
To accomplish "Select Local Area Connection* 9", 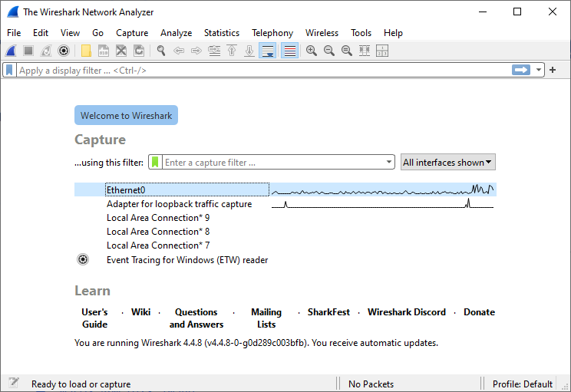I will point(285,218).
